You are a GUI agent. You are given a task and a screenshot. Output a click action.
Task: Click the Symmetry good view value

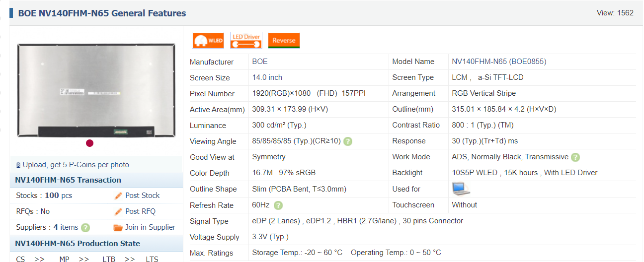coord(269,157)
